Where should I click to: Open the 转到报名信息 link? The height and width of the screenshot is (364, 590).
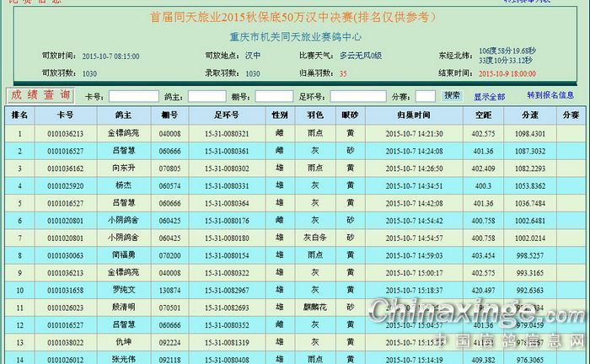pos(550,96)
